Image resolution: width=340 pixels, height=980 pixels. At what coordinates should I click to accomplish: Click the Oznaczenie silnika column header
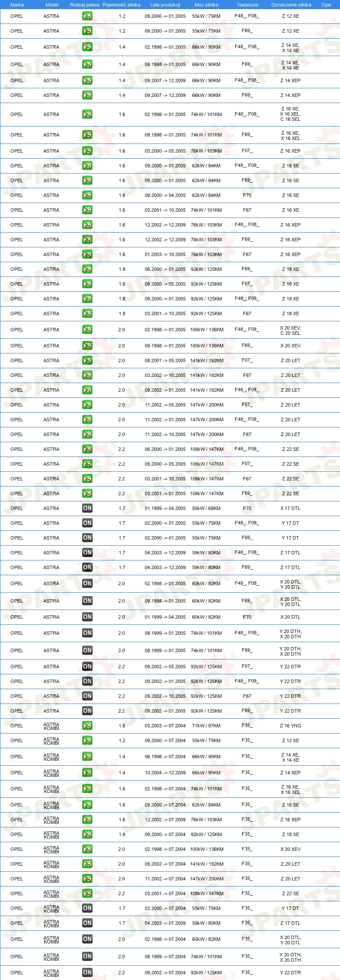coord(291,5)
